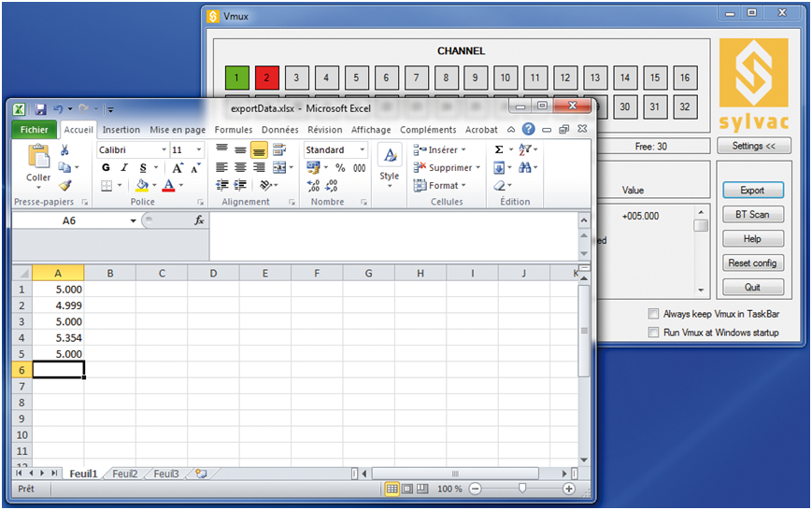Viewport: 812px width, 510px height.
Task: Open the Calibri font name dropdown
Action: click(164, 149)
